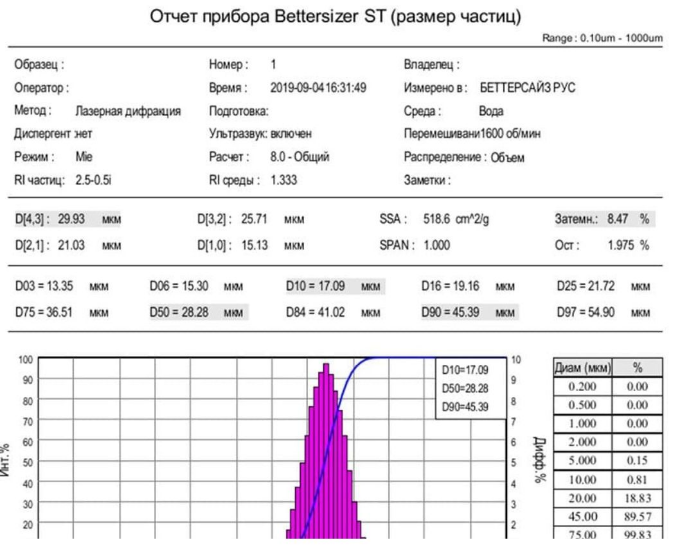Click the Измерено в БЕТТЕРСАЙЗ РУС value

pos(527,88)
